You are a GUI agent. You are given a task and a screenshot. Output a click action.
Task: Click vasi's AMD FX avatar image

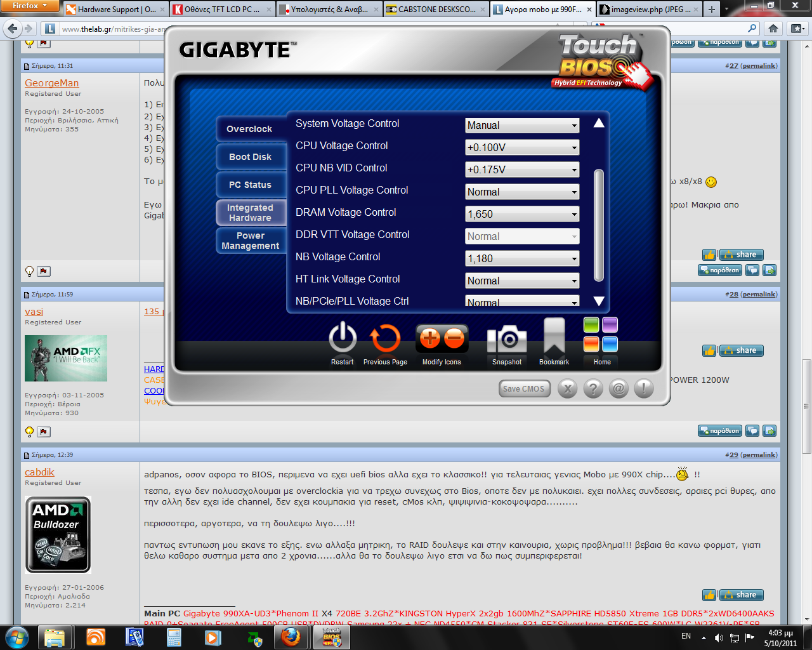(66, 359)
